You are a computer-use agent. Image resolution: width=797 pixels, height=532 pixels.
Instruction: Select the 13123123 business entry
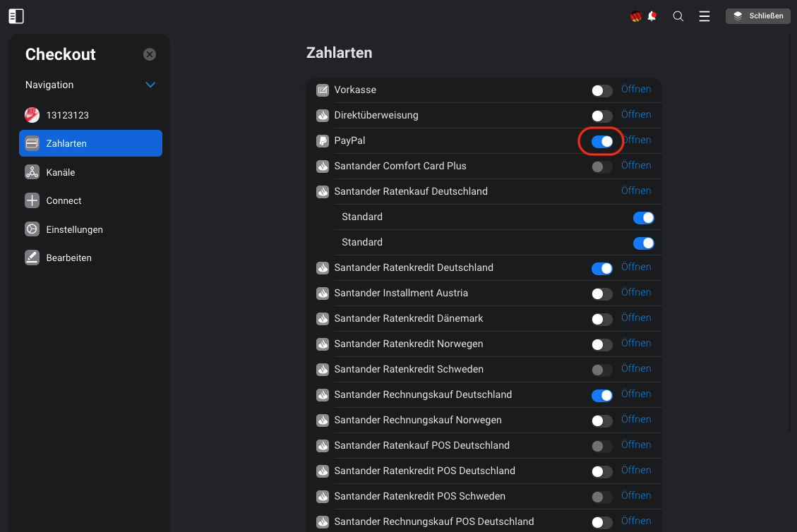(x=90, y=115)
